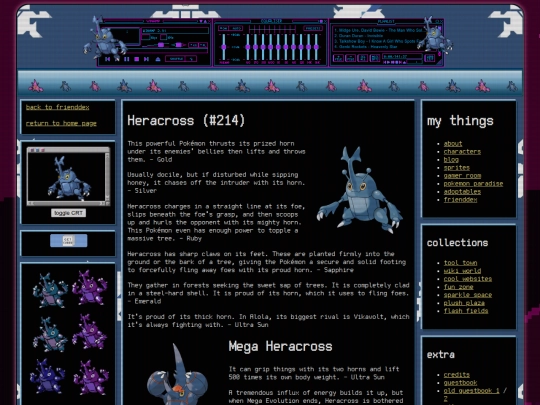Open the 'credits' link under extra
This screenshot has width=540, height=405.
pos(457,375)
